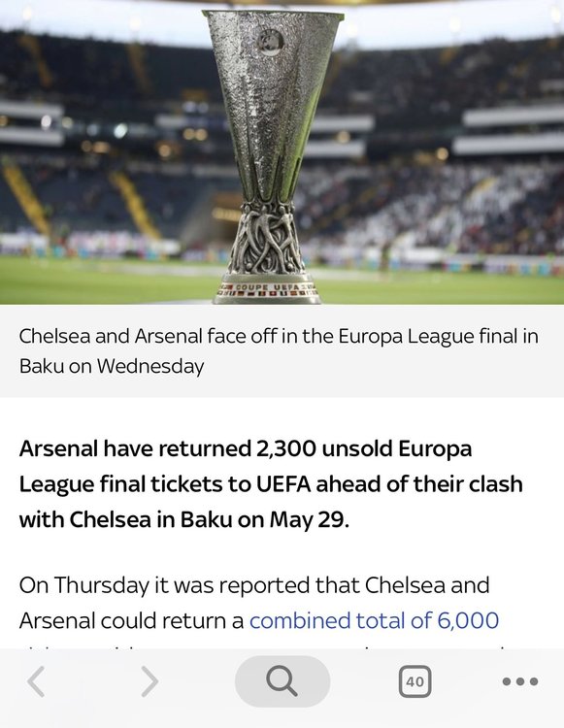Follow the 'combined total of 6,000' link
Image resolution: width=564 pixels, height=728 pixels.
pos(374,620)
